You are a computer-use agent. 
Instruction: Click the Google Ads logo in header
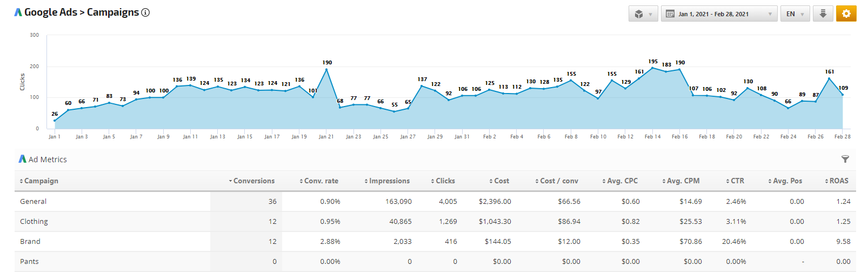(18, 12)
